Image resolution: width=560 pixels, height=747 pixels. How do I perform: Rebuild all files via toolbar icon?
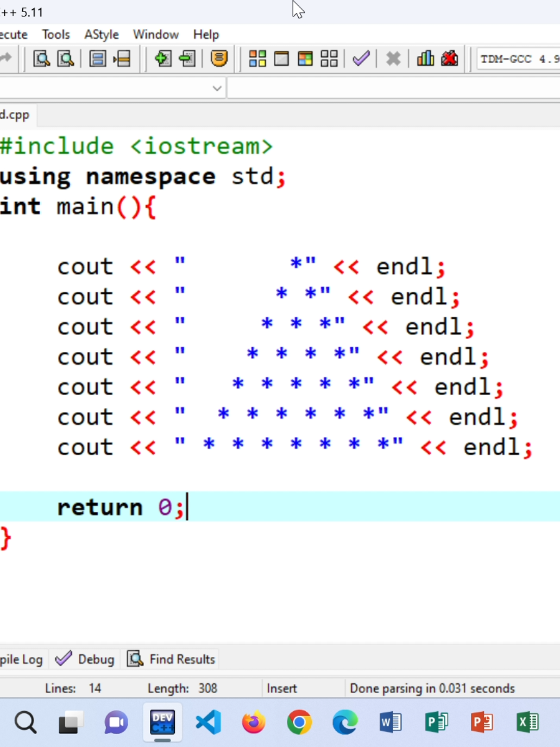coord(328,59)
